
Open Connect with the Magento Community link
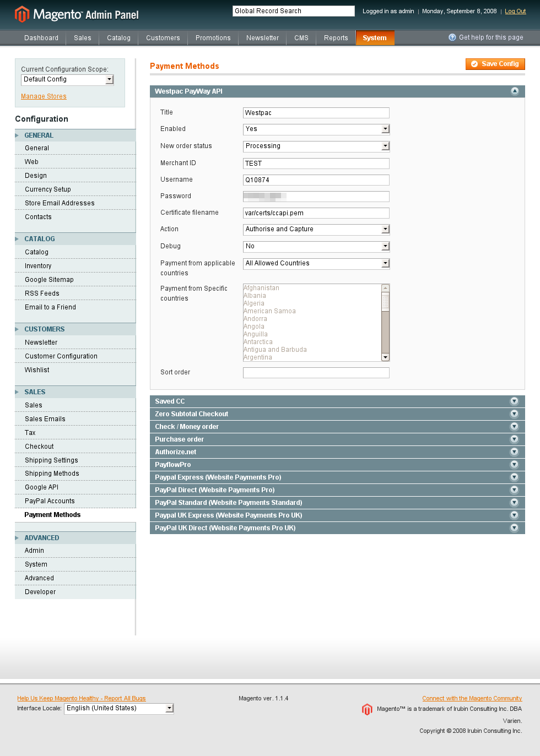472,698
